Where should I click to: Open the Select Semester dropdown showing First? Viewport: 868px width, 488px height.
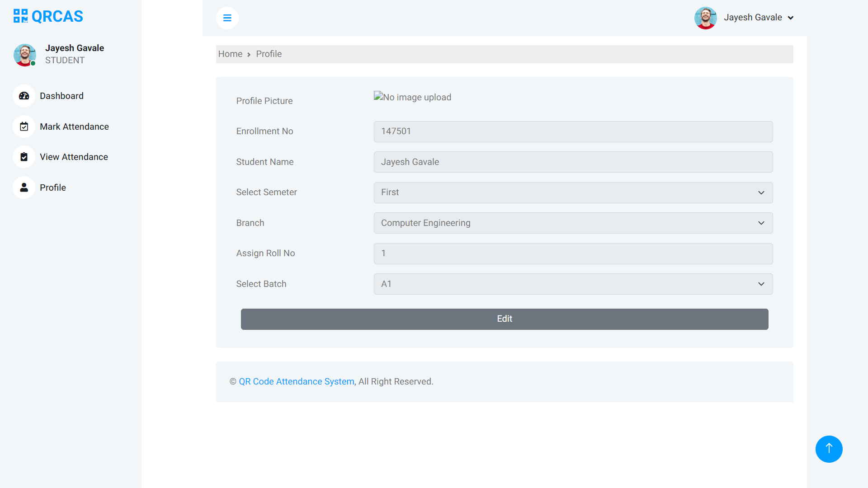(573, 192)
